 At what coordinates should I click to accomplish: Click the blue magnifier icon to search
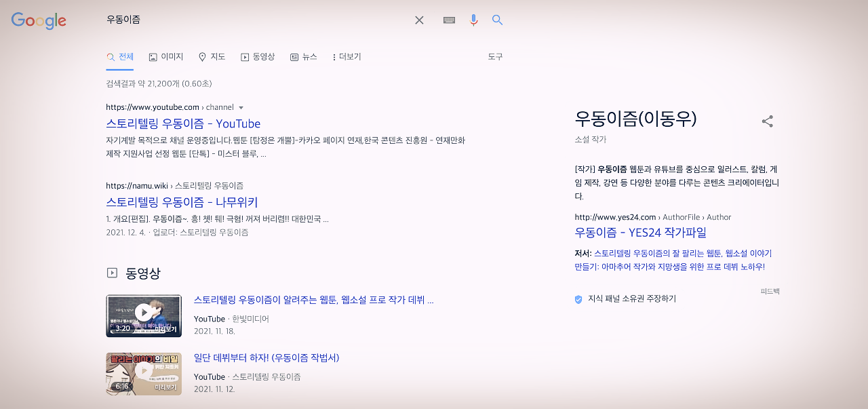click(497, 20)
